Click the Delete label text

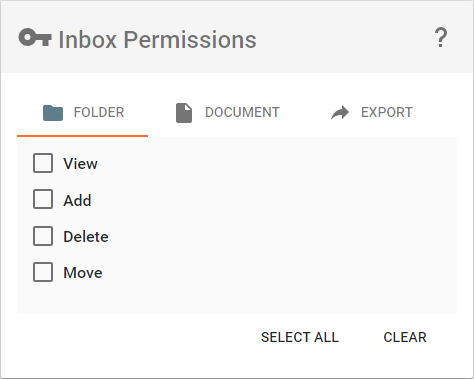(x=86, y=237)
